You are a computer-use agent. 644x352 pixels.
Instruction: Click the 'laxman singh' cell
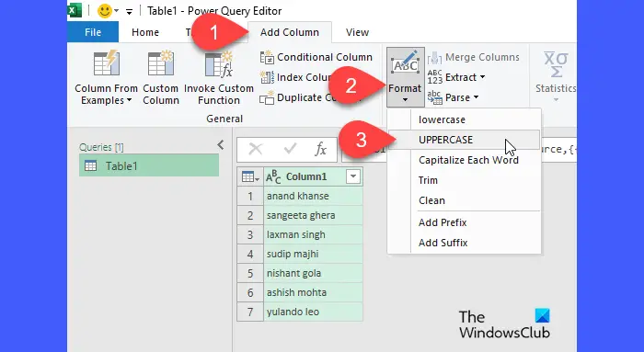[313, 234]
